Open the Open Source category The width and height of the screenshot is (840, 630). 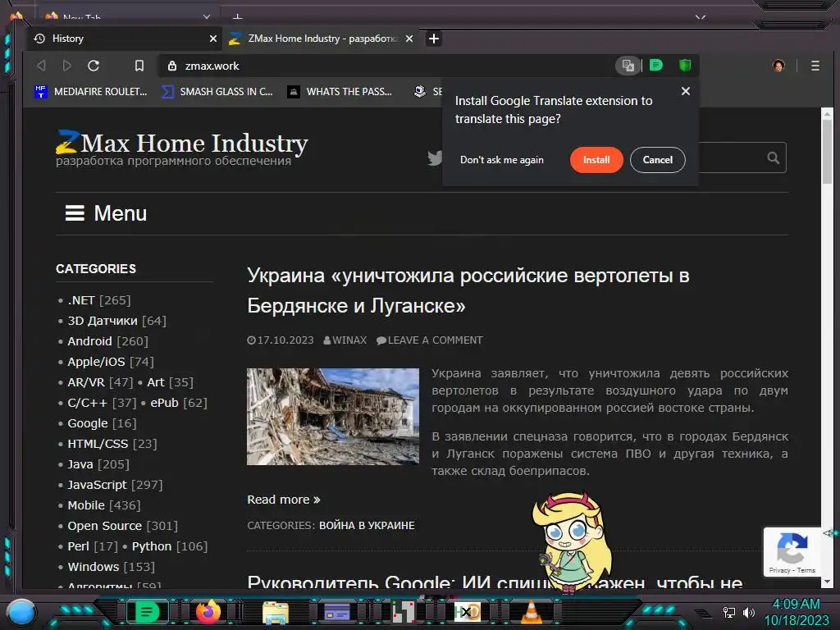tap(104, 526)
